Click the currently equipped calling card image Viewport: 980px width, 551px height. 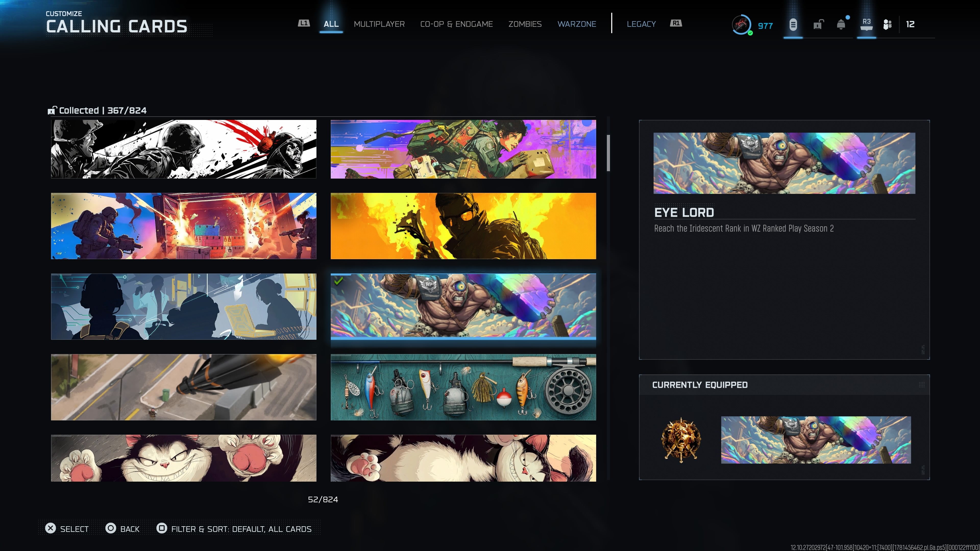[x=816, y=440]
